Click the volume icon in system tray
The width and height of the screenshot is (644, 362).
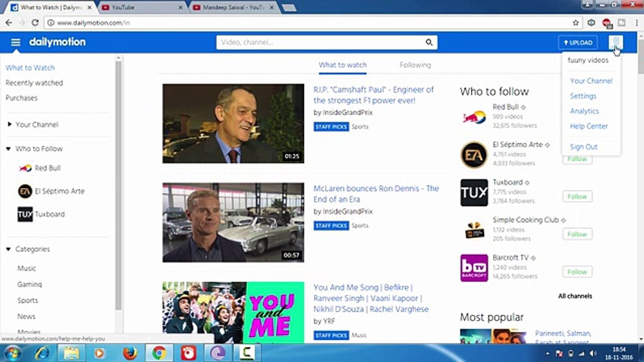click(x=593, y=354)
